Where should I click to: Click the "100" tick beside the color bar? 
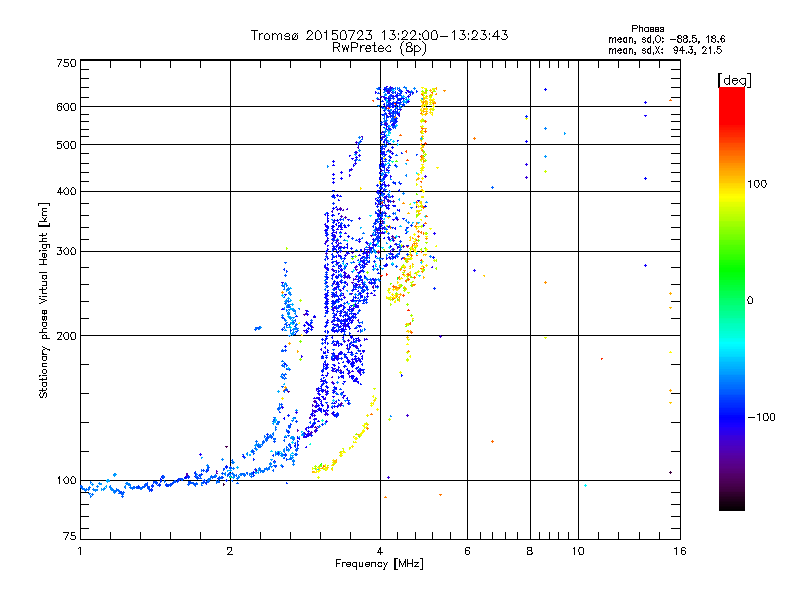[x=757, y=184]
